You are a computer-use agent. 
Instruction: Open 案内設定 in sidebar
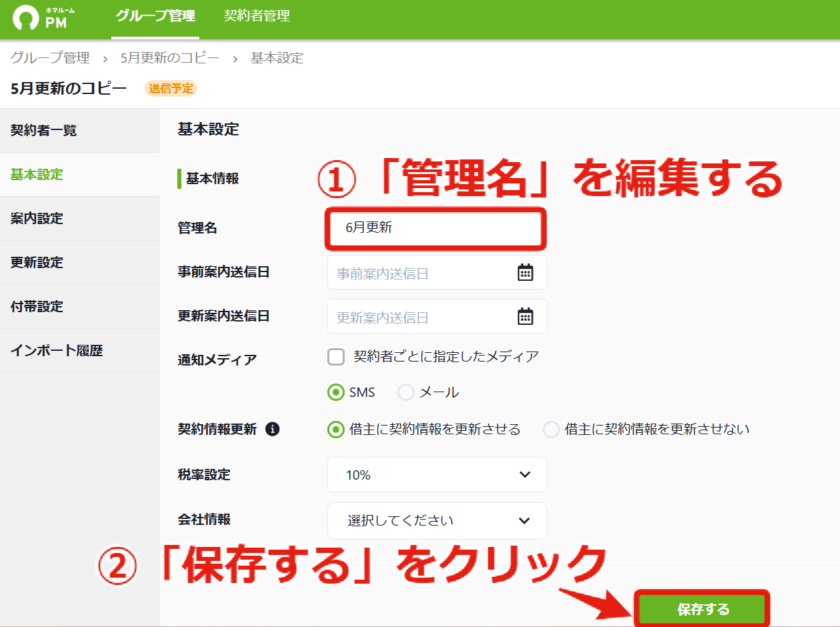(x=80, y=219)
